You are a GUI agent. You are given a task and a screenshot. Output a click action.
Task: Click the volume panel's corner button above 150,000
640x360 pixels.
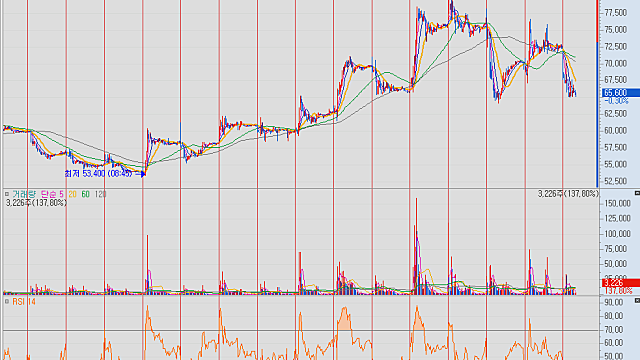637,193
